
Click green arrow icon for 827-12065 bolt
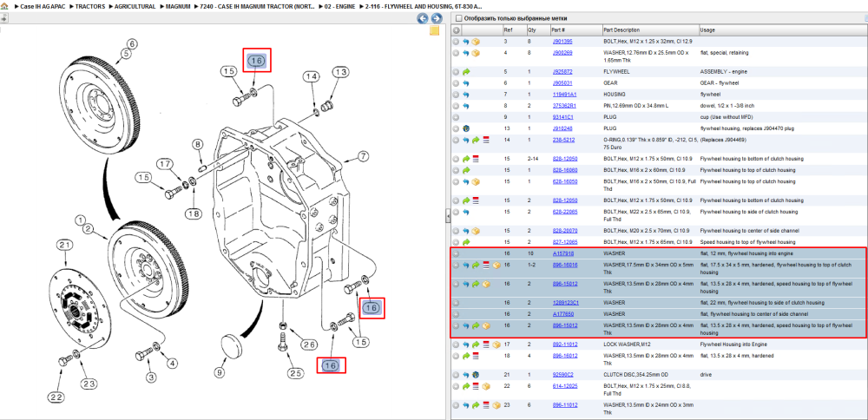pos(466,242)
